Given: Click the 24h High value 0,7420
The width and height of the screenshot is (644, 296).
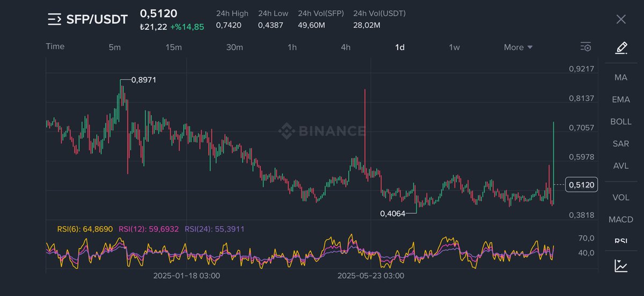Looking at the screenshot, I should [229, 25].
